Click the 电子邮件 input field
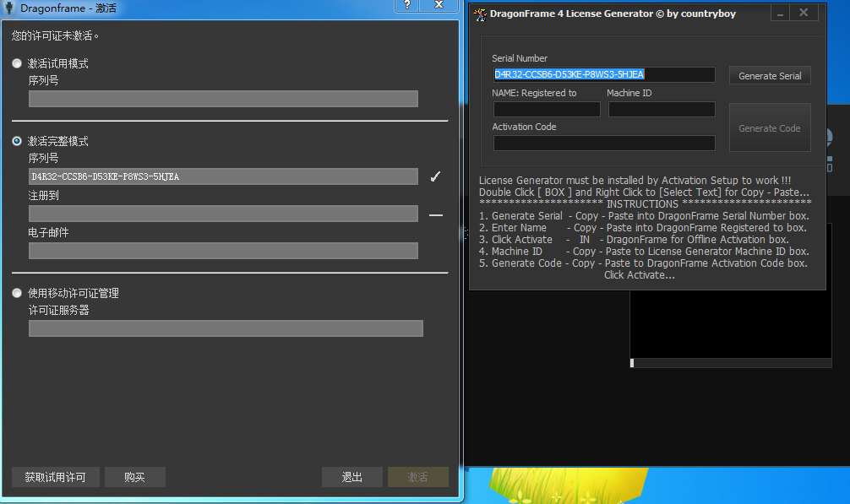850x504 pixels. 223,251
